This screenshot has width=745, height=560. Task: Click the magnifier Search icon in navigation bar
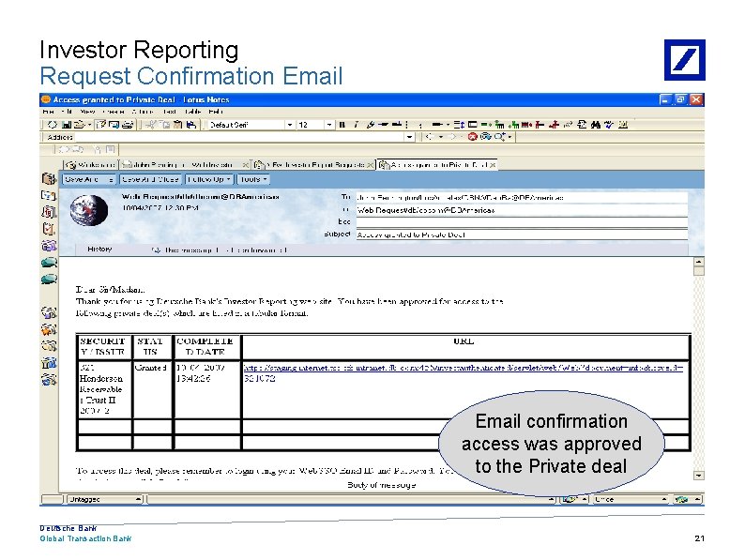click(499, 137)
